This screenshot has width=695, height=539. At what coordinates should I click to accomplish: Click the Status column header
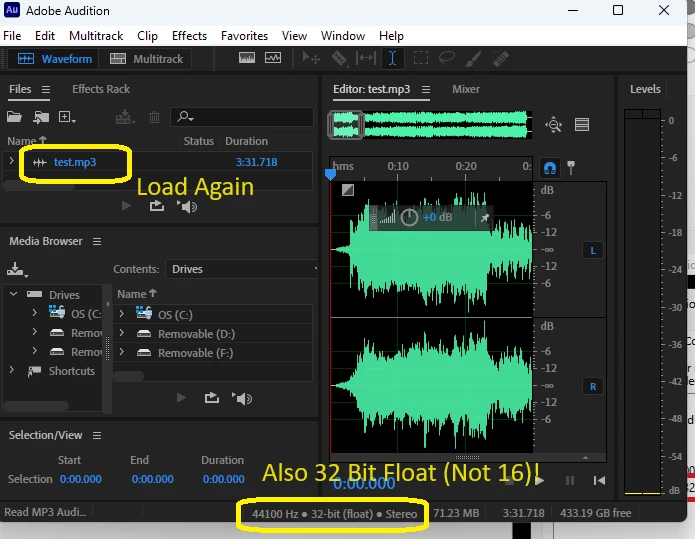(x=199, y=141)
